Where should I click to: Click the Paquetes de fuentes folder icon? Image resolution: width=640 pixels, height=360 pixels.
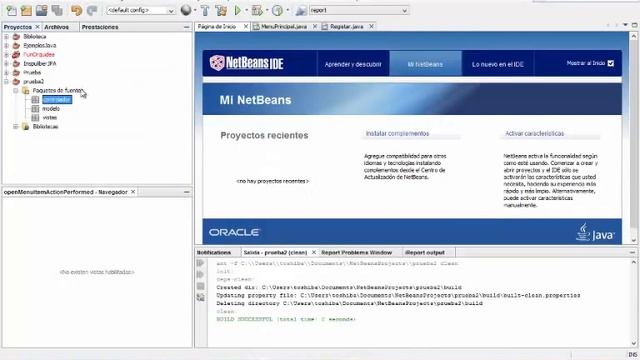click(26, 90)
